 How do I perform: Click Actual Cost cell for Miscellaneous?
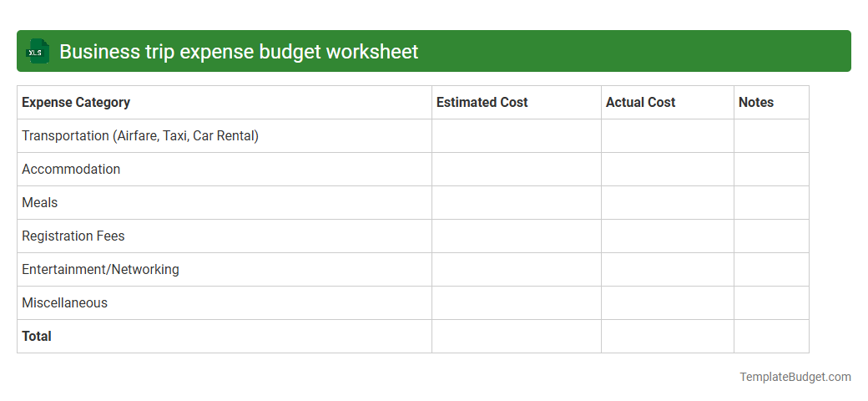(668, 303)
